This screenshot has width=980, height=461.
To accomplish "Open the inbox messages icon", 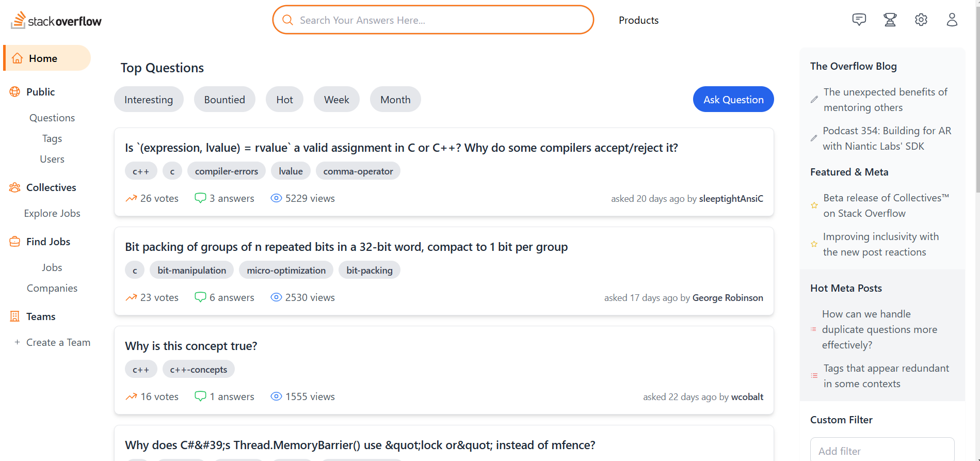I will point(859,20).
